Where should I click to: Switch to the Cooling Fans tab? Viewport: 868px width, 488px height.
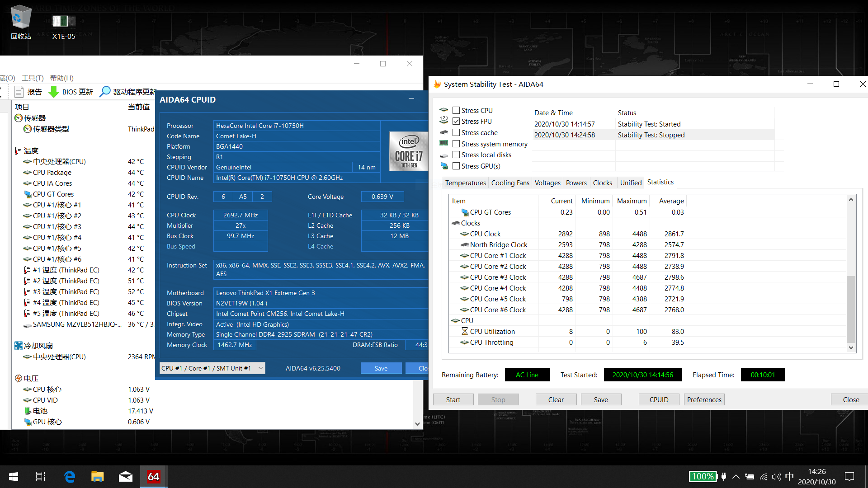(510, 183)
